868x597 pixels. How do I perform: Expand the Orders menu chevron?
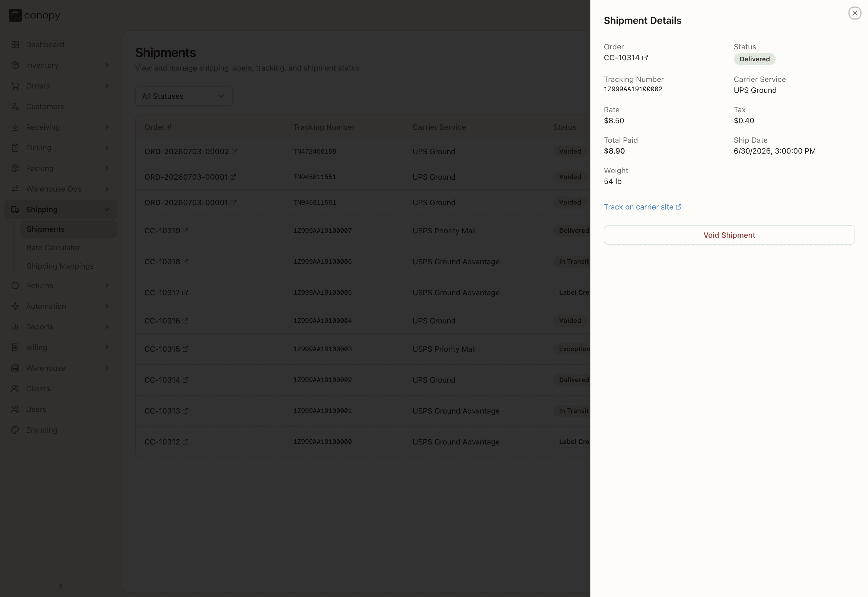pos(107,86)
